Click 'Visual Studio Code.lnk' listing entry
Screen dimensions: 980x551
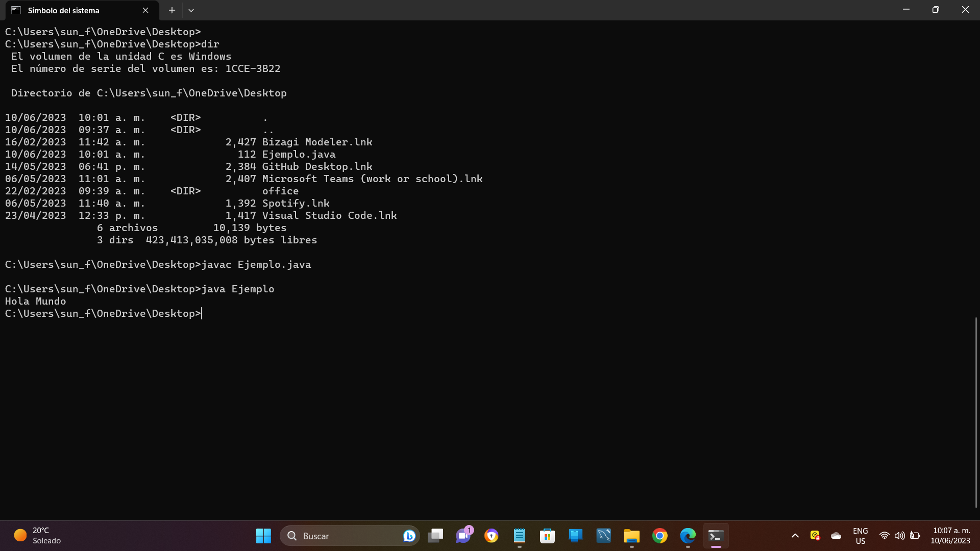[x=330, y=215]
